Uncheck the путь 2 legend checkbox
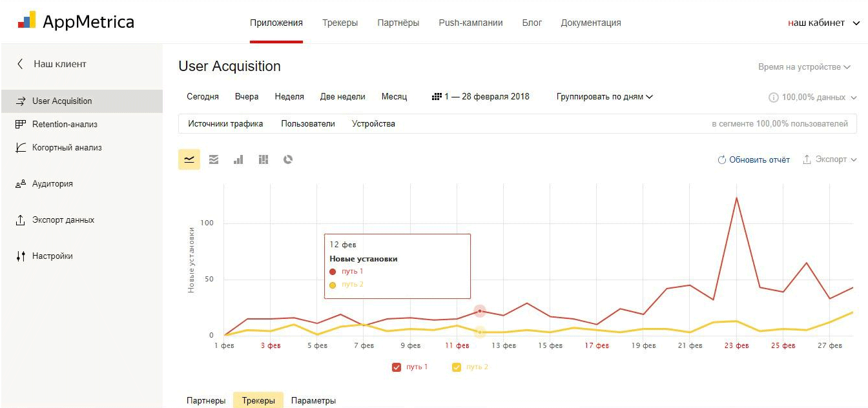The image size is (868, 408). click(457, 367)
